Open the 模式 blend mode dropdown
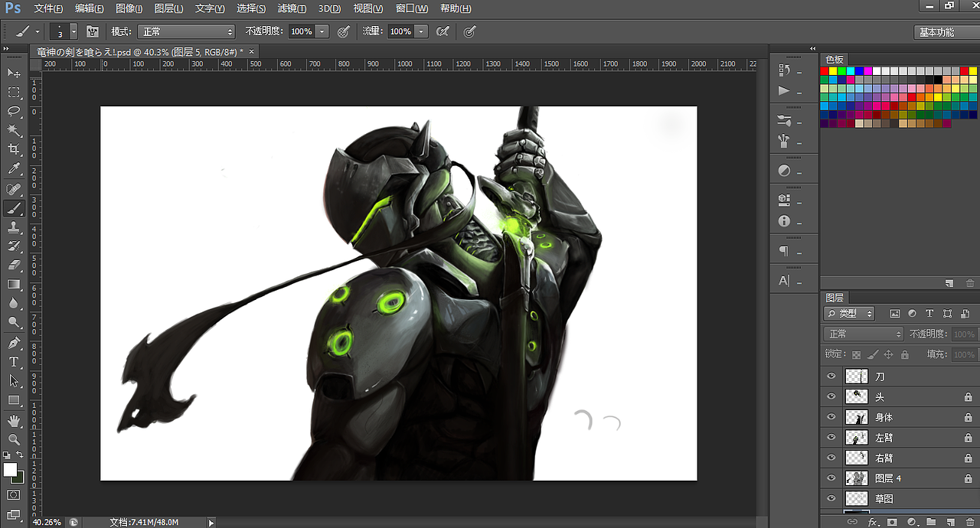 pyautogui.click(x=186, y=31)
